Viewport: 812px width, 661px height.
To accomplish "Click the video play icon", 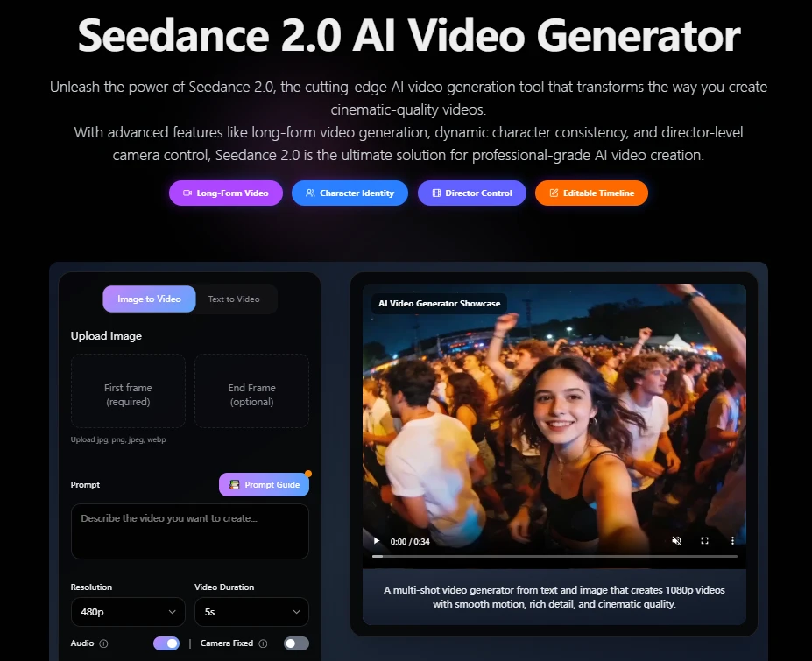I will coord(377,541).
